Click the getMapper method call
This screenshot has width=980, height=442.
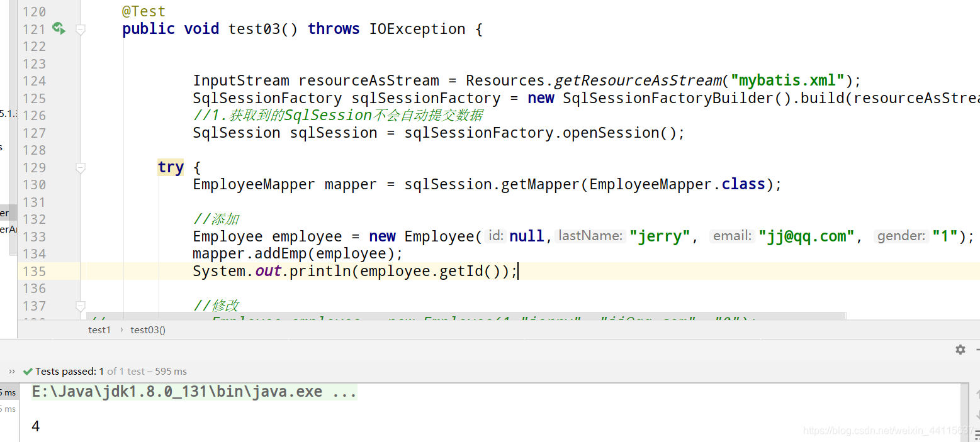pyautogui.click(x=541, y=185)
